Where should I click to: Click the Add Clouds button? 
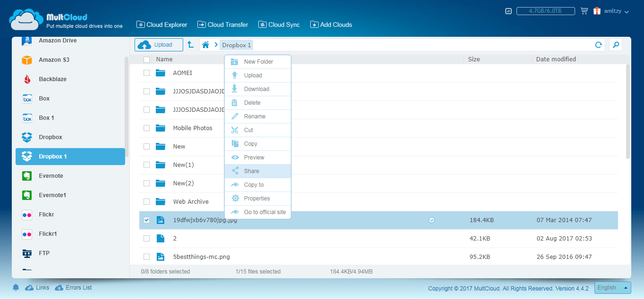[x=331, y=25]
